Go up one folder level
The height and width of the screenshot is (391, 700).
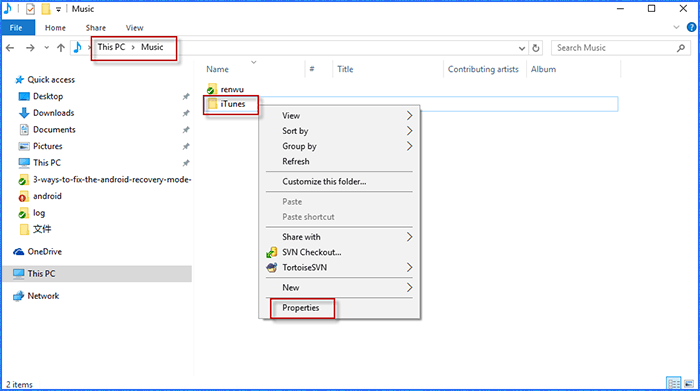pos(61,48)
